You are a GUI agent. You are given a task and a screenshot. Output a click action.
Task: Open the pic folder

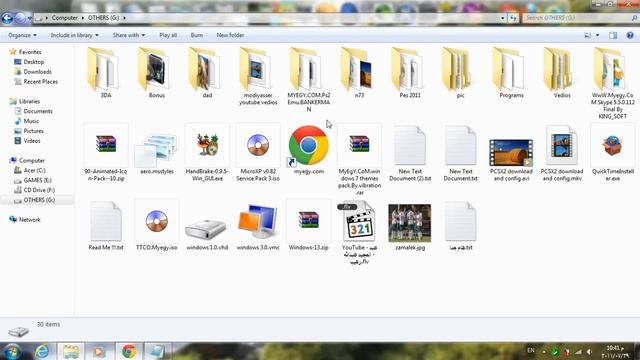click(x=460, y=73)
